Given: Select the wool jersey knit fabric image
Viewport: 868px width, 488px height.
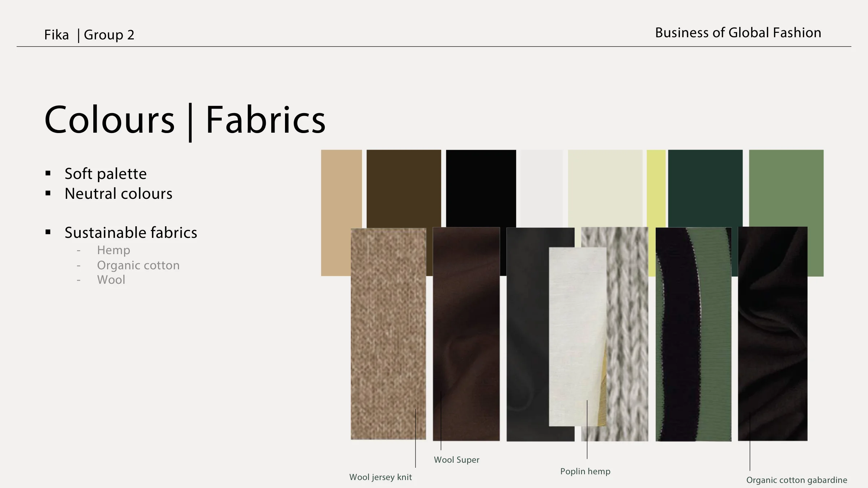Looking at the screenshot, I should [x=388, y=334].
